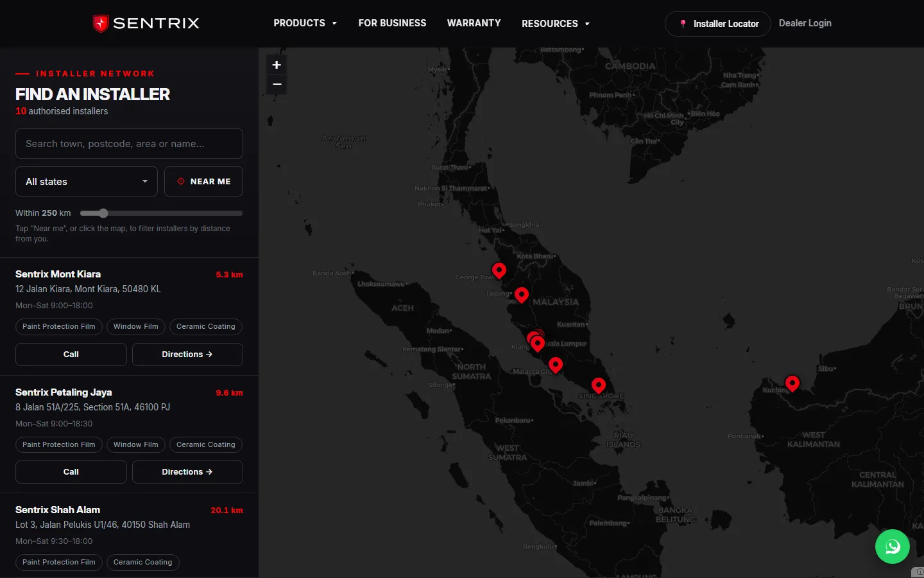Click Petaling Jaya Paint Protection Film tag
The height and width of the screenshot is (578, 924).
[59, 445]
